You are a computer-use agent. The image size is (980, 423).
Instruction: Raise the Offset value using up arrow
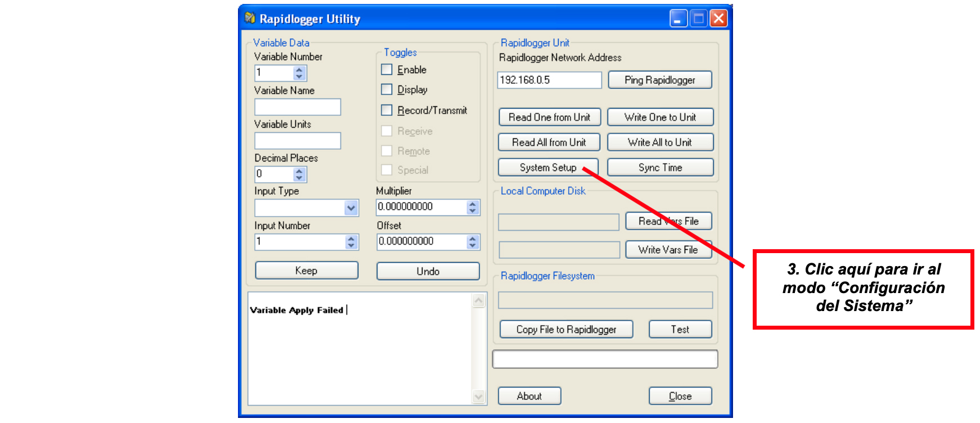coord(473,238)
